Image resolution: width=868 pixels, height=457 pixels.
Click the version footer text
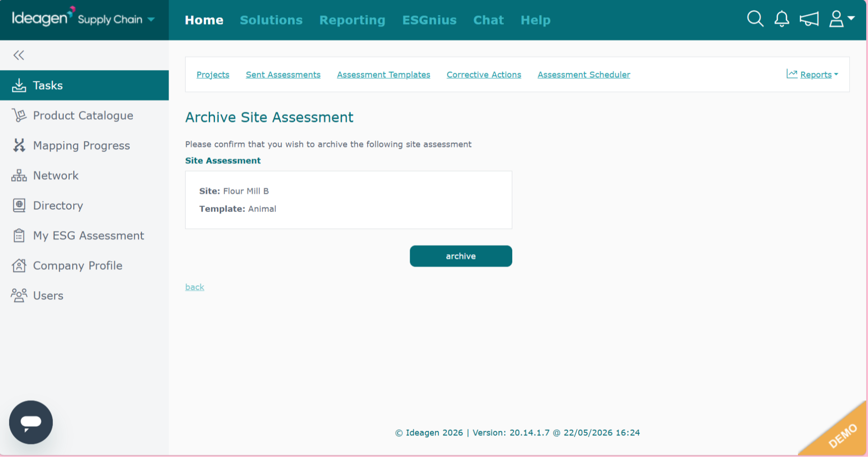(518, 433)
